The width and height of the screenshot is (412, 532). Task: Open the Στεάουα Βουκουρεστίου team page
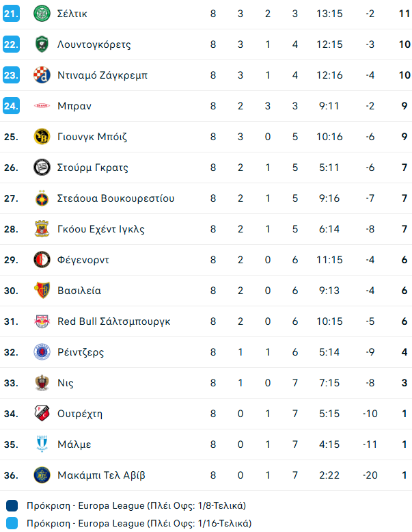115,198
